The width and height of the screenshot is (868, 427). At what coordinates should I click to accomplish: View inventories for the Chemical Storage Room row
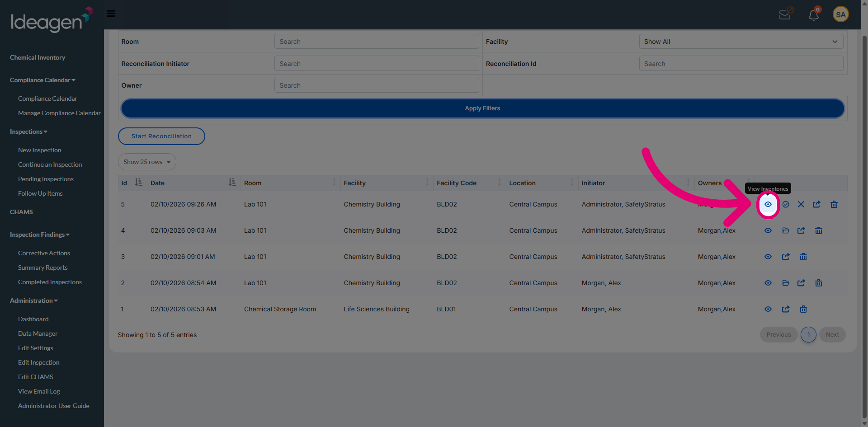click(x=768, y=309)
